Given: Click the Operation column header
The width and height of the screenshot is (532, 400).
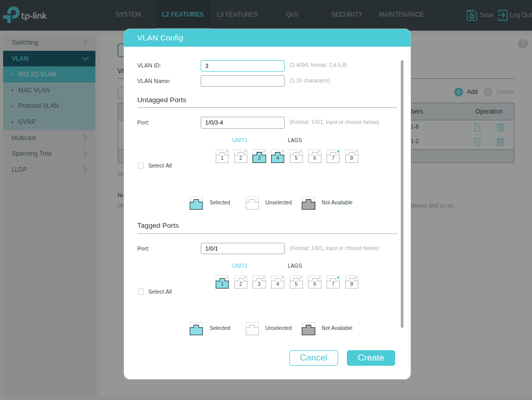Looking at the screenshot, I should click(488, 112).
